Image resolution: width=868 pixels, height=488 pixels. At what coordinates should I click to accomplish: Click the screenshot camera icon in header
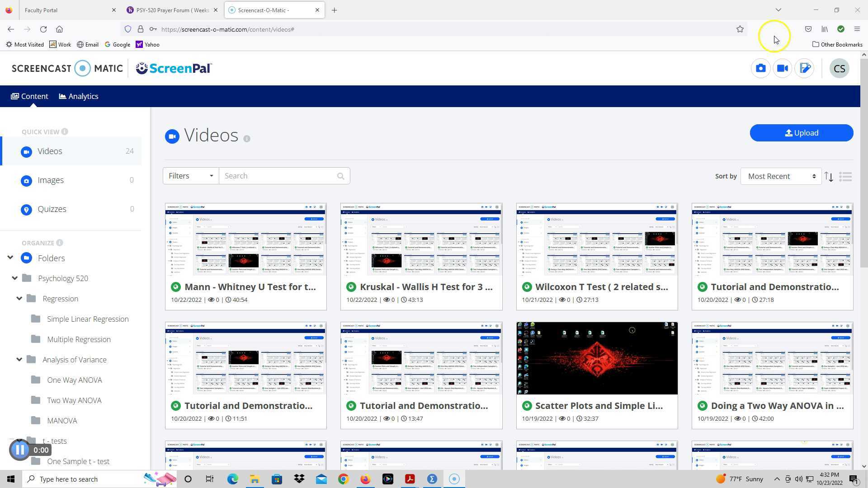click(760, 68)
